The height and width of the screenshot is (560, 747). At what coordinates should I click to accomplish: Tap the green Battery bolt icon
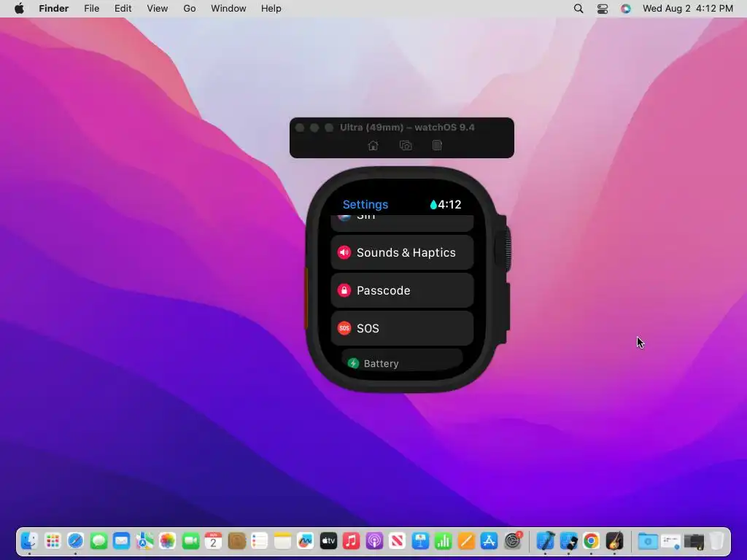pyautogui.click(x=353, y=363)
